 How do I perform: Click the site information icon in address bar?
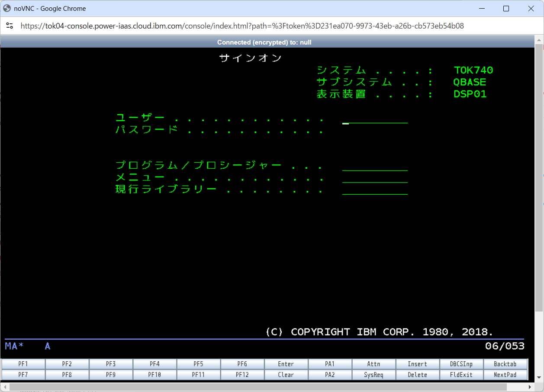[10, 26]
